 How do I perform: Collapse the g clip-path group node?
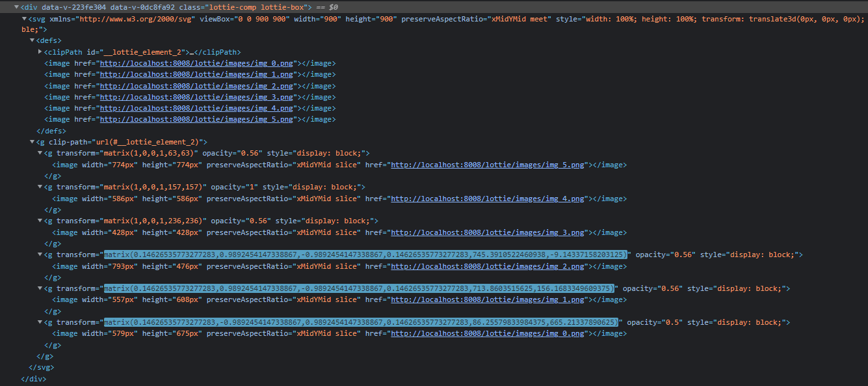[32, 142]
